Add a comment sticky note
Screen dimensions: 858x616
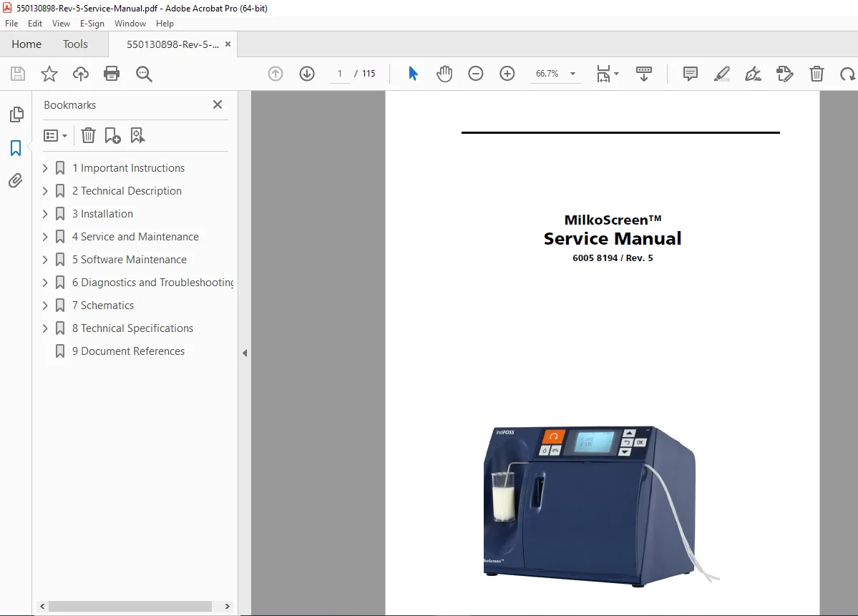pyautogui.click(x=690, y=73)
